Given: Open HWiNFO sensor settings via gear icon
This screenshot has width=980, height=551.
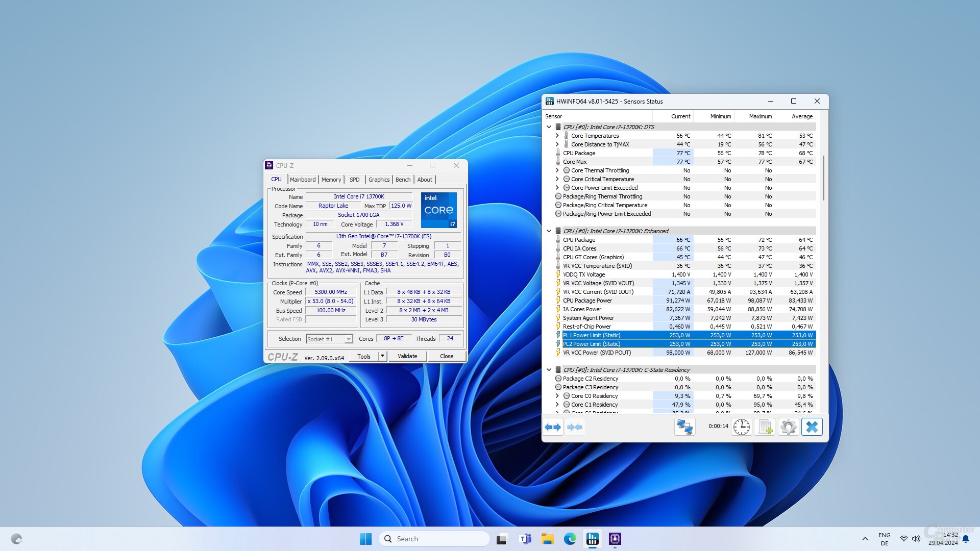Looking at the screenshot, I should point(788,427).
